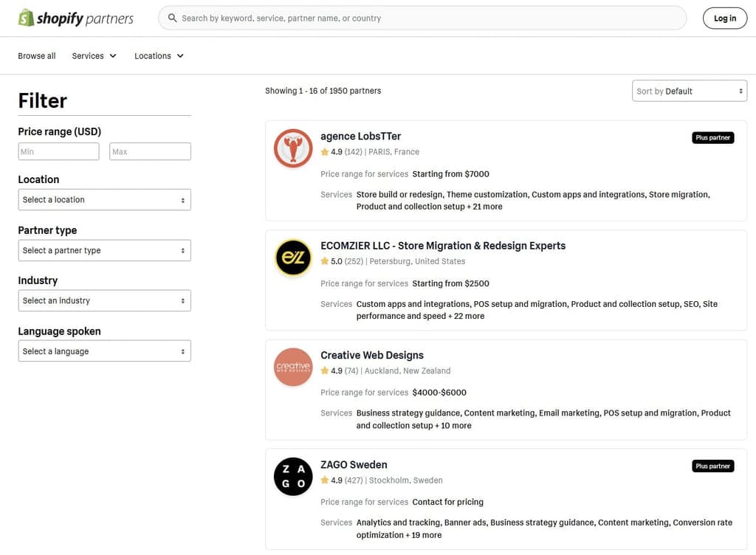Open ECOMZIER LLC Store Migration title link
756x555 pixels.
(x=443, y=246)
